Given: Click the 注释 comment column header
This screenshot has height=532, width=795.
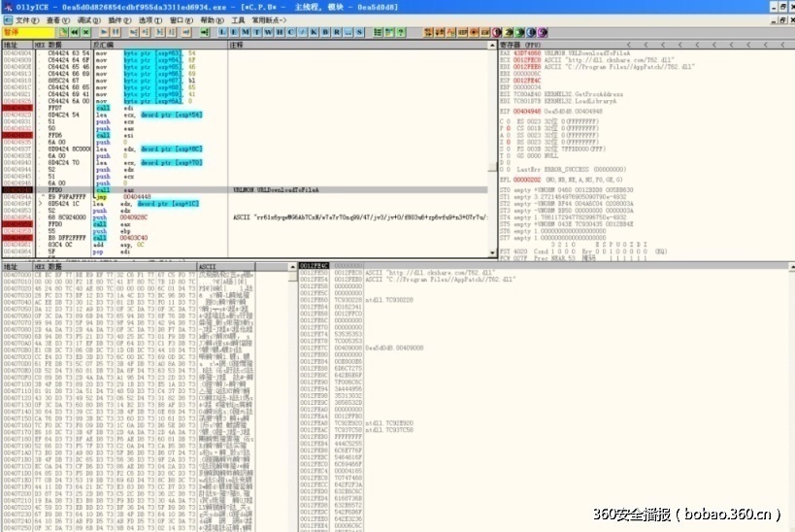Looking at the screenshot, I should 358,45.
